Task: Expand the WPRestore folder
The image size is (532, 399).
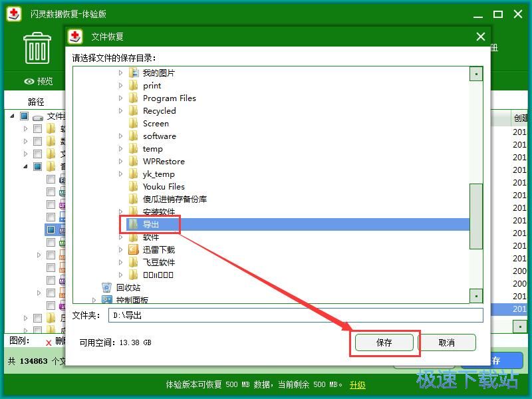Action: 120,162
